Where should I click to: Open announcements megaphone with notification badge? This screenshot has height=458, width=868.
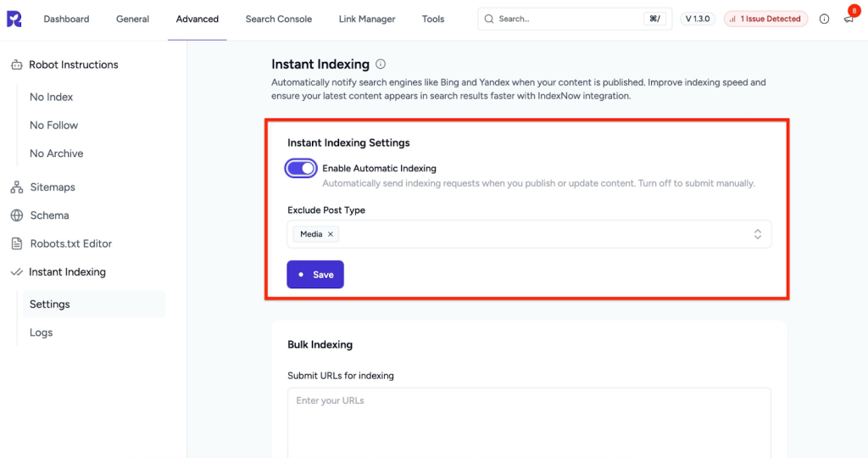click(849, 19)
